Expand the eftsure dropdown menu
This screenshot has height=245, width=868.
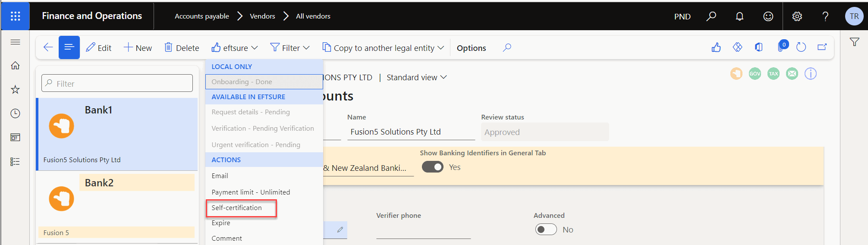pyautogui.click(x=235, y=47)
